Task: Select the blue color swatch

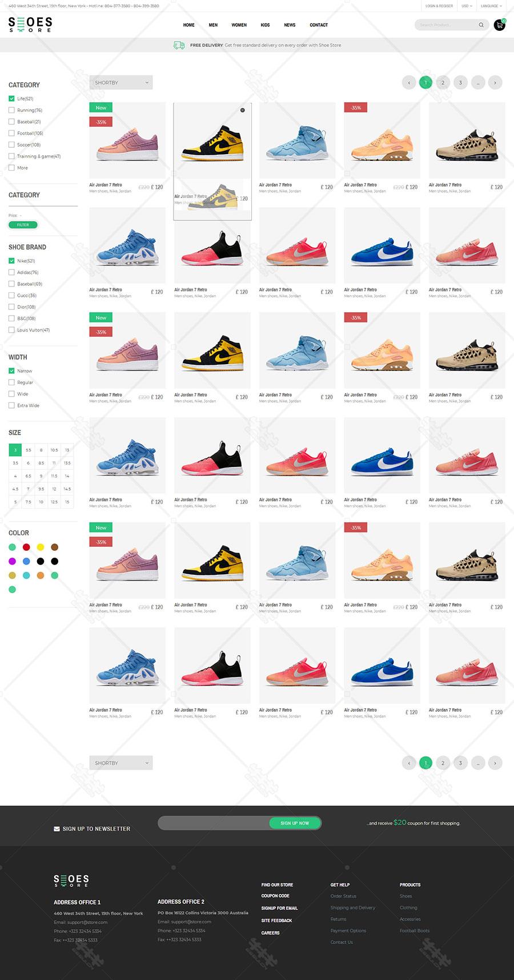Action: click(26, 561)
